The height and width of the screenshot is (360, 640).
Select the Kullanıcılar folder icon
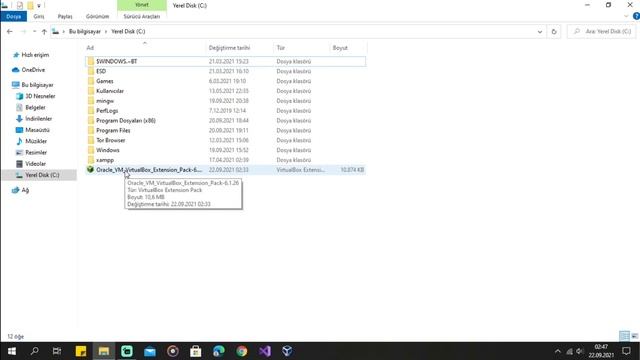tap(91, 91)
